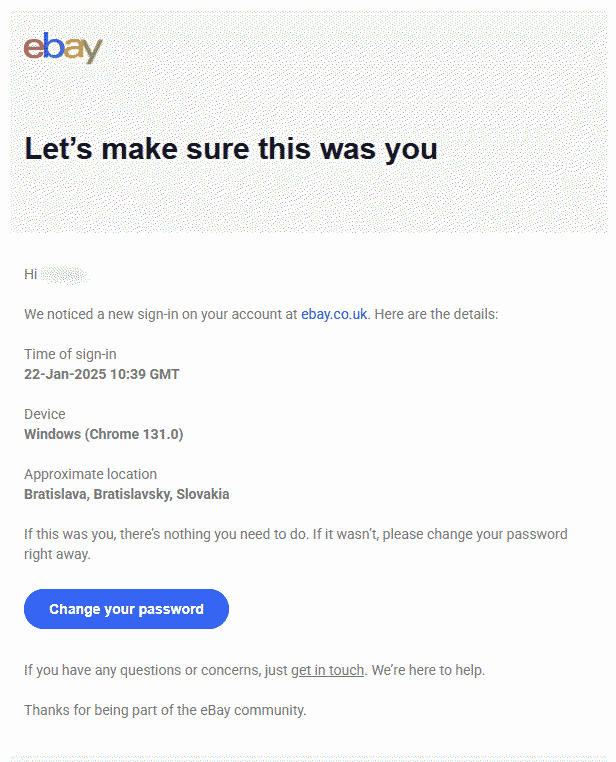616x762 pixels.
Task: Click the "Hi" greeting text
Action: (x=30, y=274)
